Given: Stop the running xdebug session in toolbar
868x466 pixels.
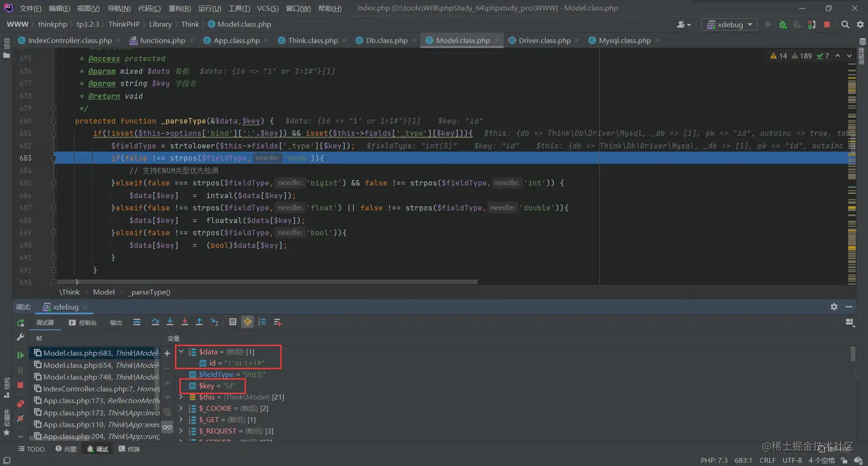Looking at the screenshot, I should click(x=827, y=25).
